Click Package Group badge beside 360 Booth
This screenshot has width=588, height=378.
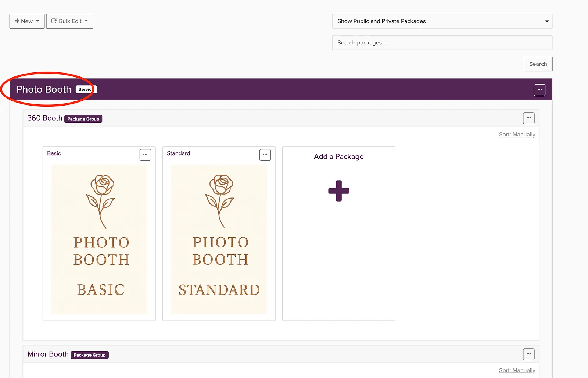[x=83, y=119]
